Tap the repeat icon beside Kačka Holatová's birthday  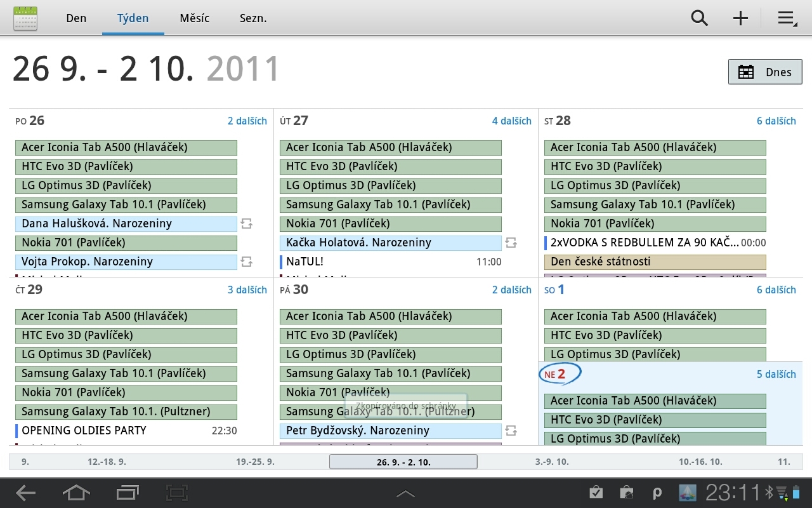pos(511,242)
